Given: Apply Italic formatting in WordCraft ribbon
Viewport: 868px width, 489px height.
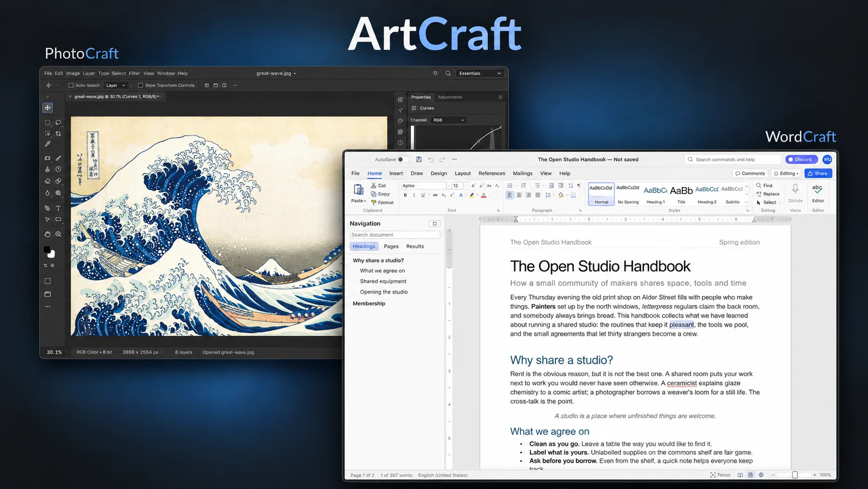Looking at the screenshot, I should [x=414, y=195].
